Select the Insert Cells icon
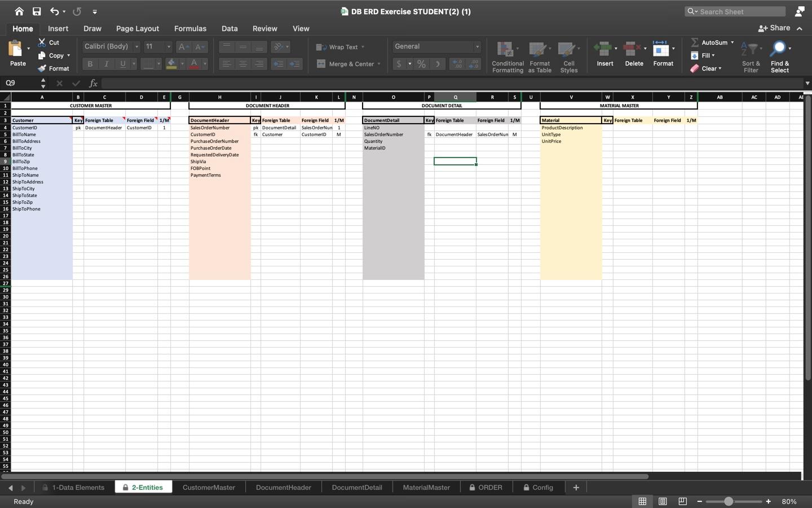812x508 pixels. point(604,48)
